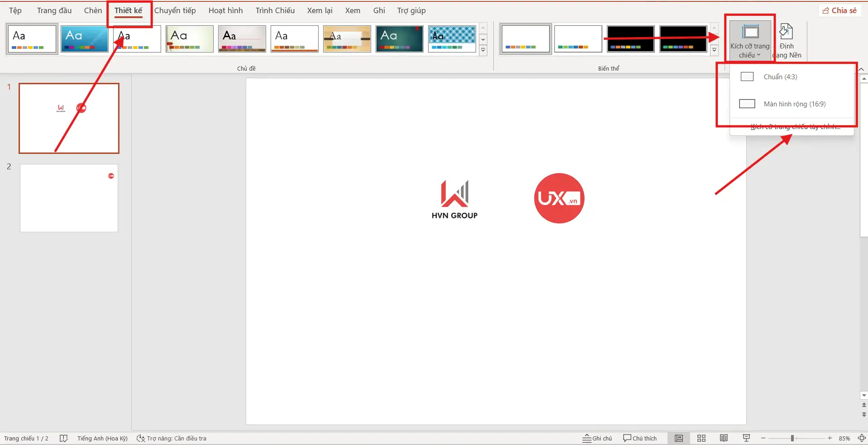Toggle the Ghi chú notes pane
Screen dimensions: 868x445
[x=597, y=438]
